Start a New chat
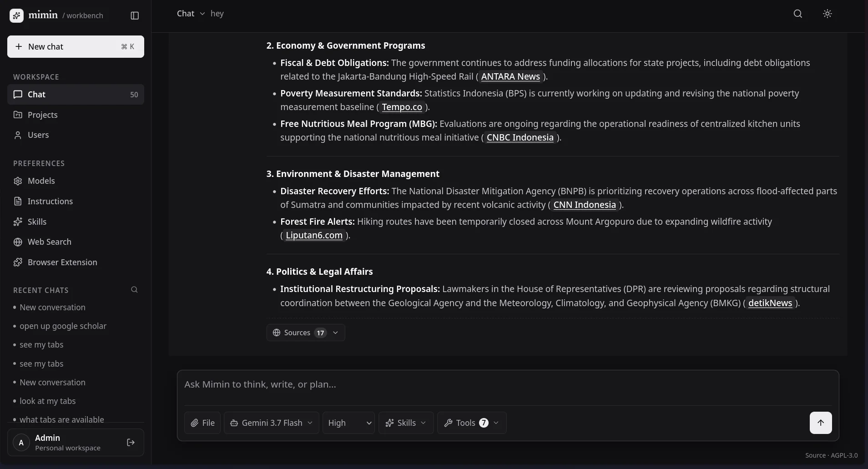The height and width of the screenshot is (469, 868). click(76, 47)
